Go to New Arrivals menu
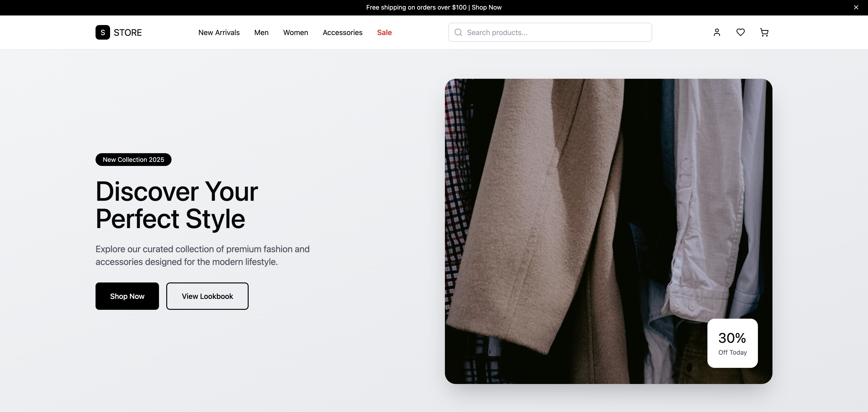This screenshot has width=868, height=412. click(219, 32)
